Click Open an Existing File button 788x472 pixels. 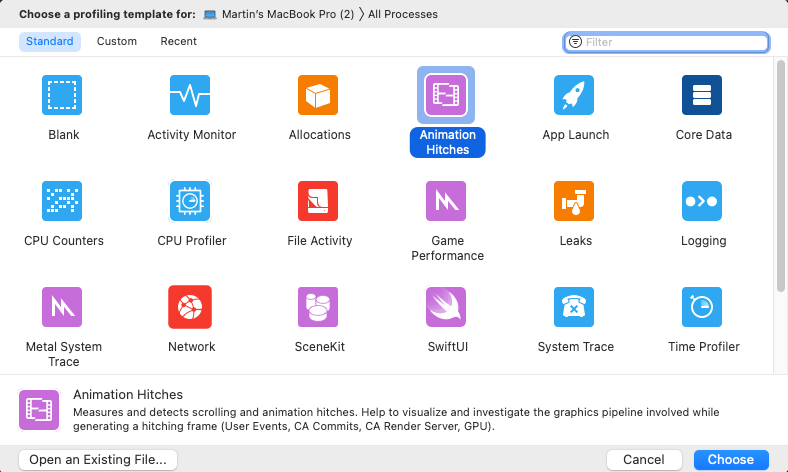click(98, 460)
